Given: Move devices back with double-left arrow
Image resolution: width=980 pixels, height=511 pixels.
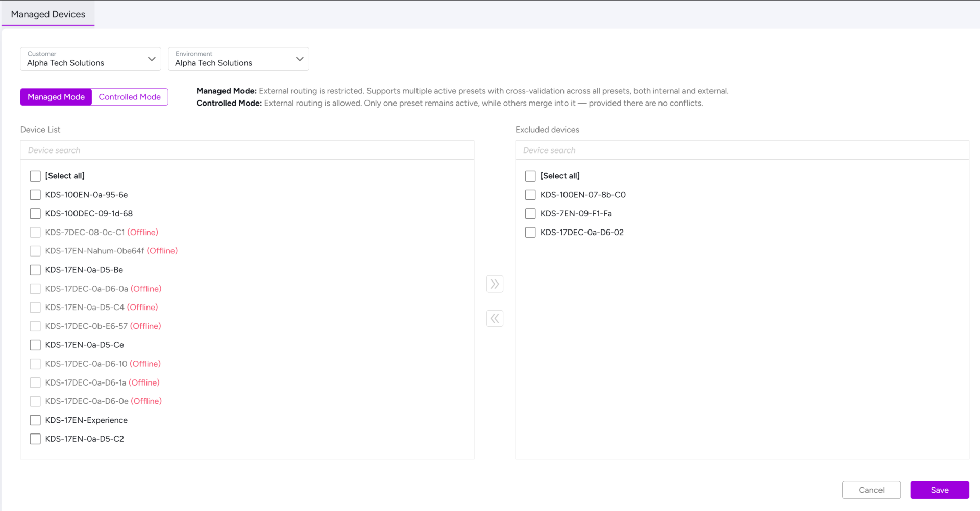Looking at the screenshot, I should (495, 319).
